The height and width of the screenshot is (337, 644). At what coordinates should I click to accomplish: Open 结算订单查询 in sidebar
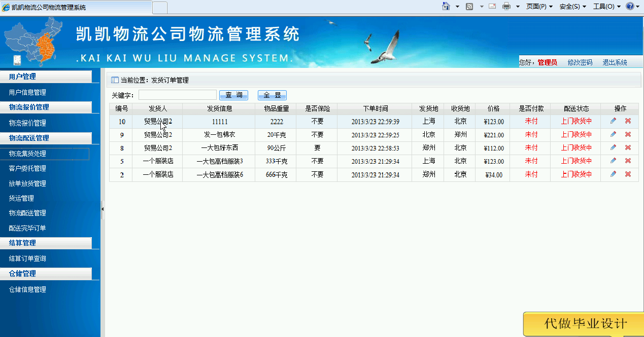pos(27,258)
